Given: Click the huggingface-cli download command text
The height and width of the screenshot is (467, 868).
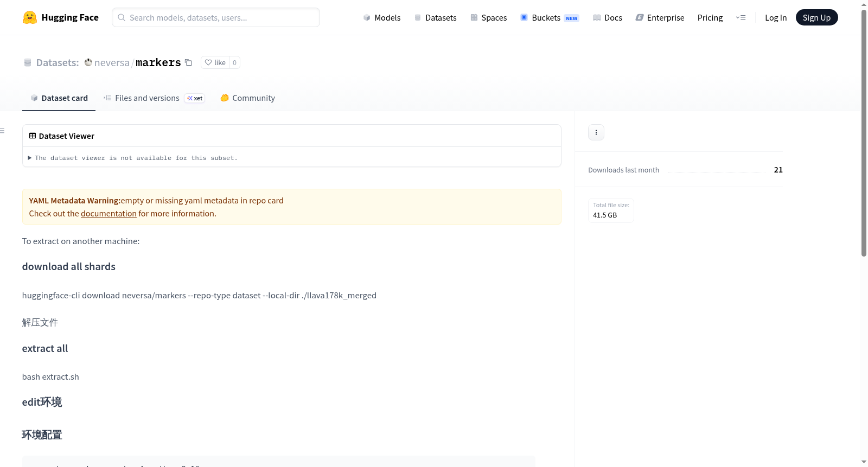Looking at the screenshot, I should click(x=199, y=295).
